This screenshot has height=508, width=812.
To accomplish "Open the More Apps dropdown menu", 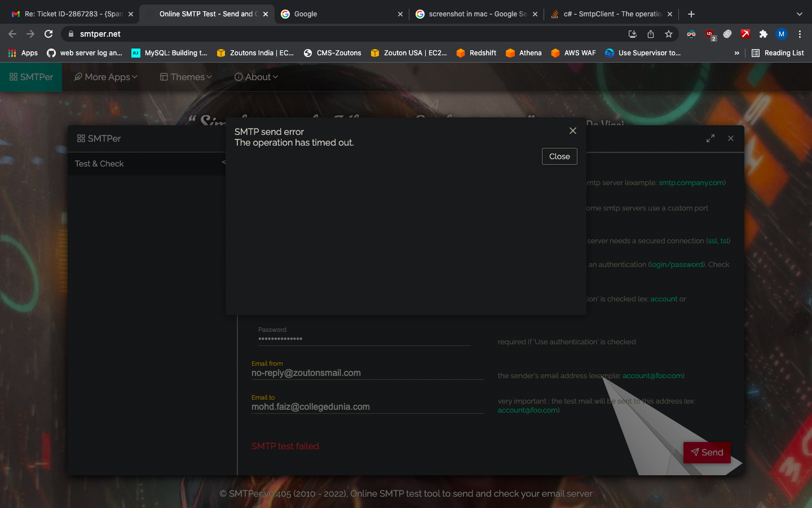I will (106, 77).
